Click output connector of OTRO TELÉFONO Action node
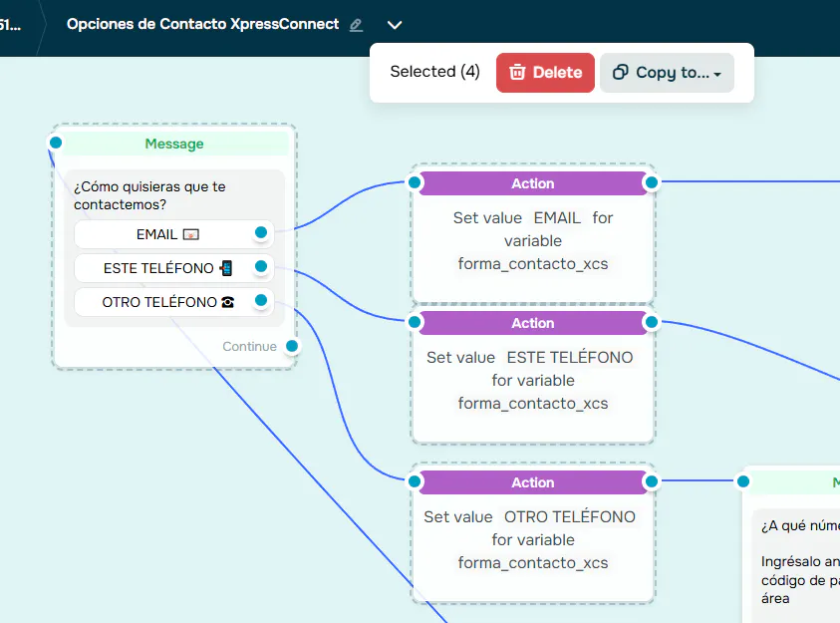 pos(652,481)
